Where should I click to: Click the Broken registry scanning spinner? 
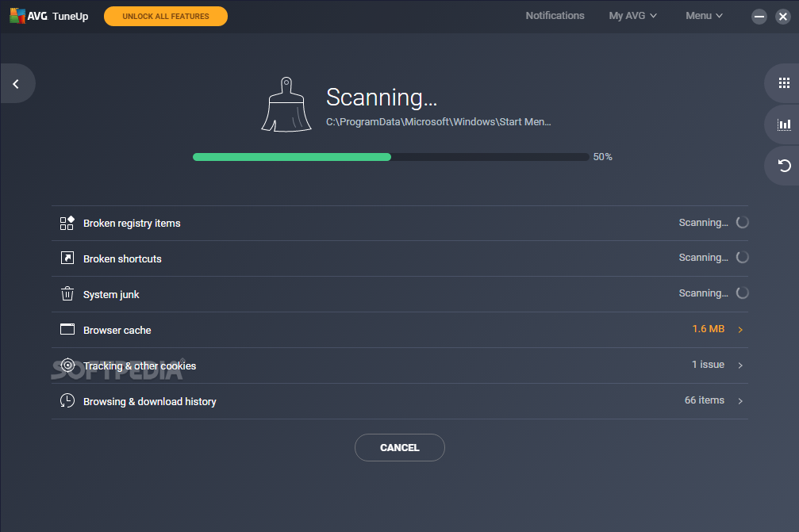click(x=743, y=223)
